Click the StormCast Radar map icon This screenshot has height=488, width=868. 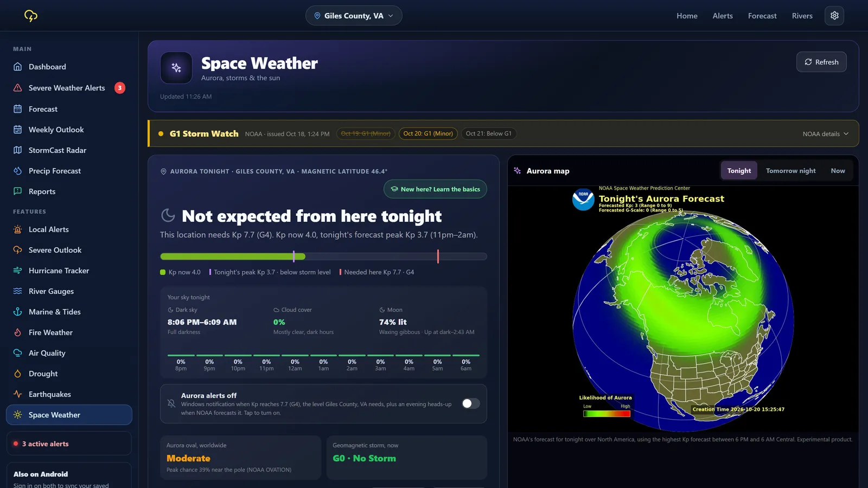coord(17,150)
